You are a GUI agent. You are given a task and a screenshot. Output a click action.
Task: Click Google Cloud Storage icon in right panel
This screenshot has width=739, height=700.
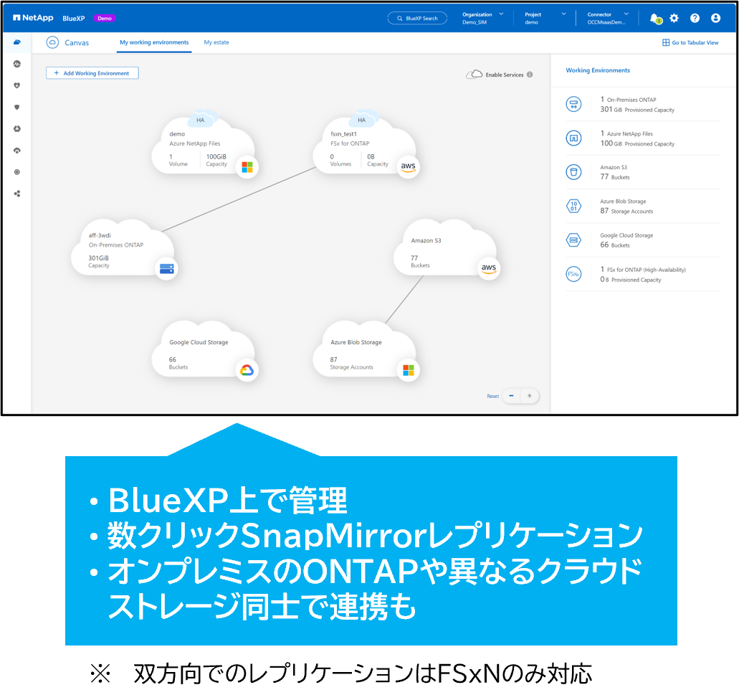click(x=573, y=240)
